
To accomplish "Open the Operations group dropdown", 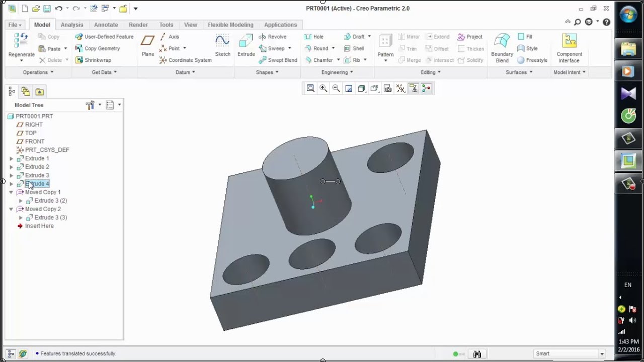I will tap(38, 72).
